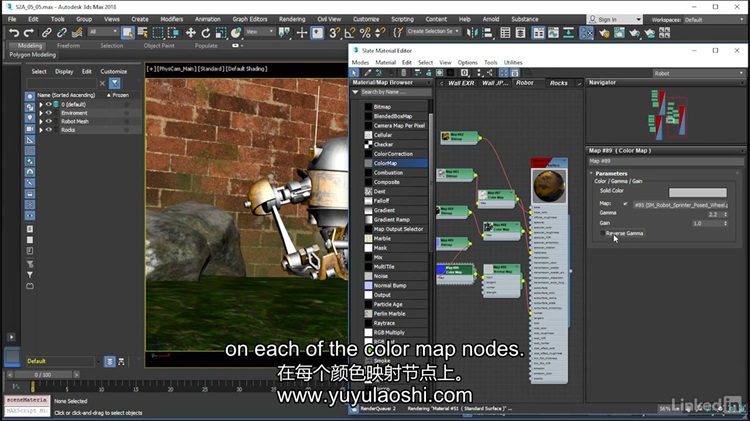This screenshot has width=750, height=421.
Task: Hide the Rocks layer eye
Action: click(x=48, y=130)
